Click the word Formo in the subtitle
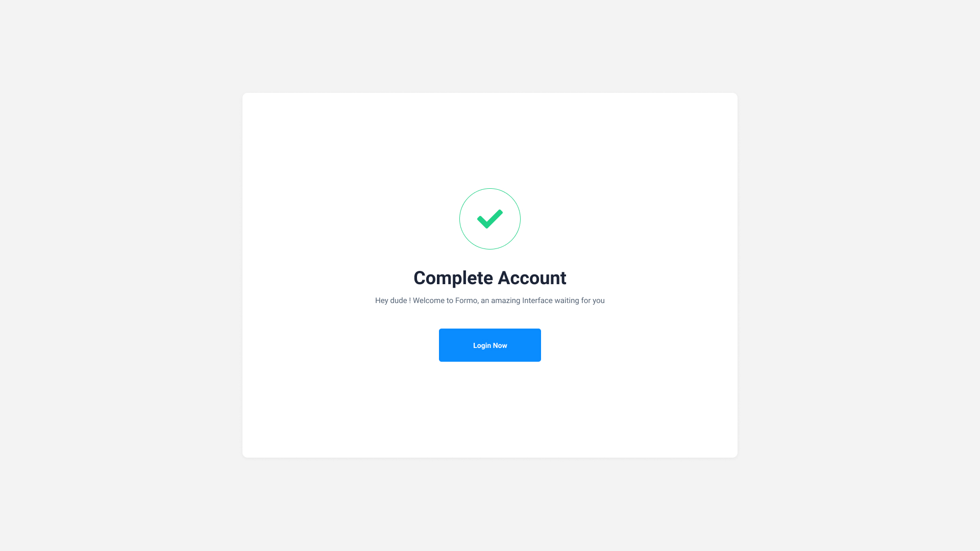 467,300
